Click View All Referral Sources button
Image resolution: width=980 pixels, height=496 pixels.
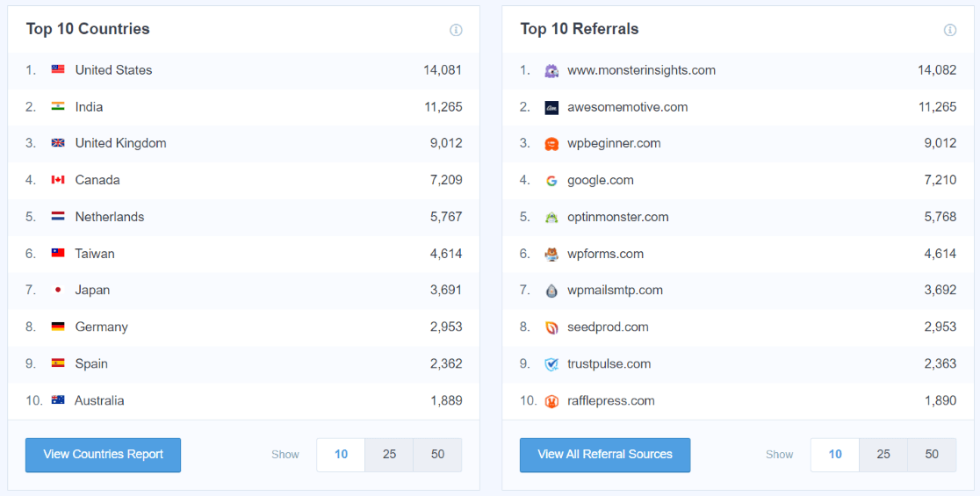pos(605,455)
